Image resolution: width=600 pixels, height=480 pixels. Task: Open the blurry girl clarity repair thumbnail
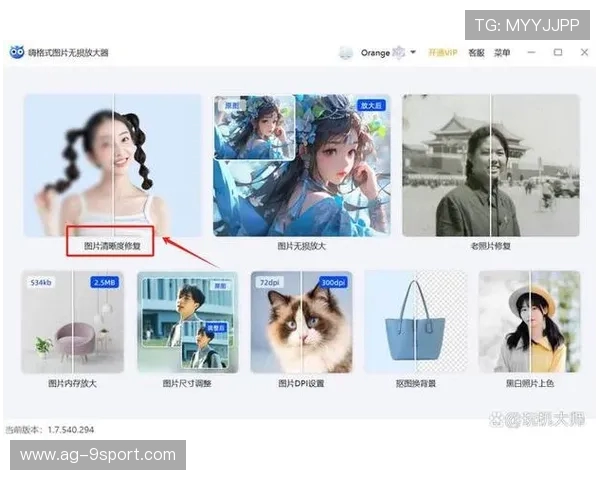coord(112,165)
